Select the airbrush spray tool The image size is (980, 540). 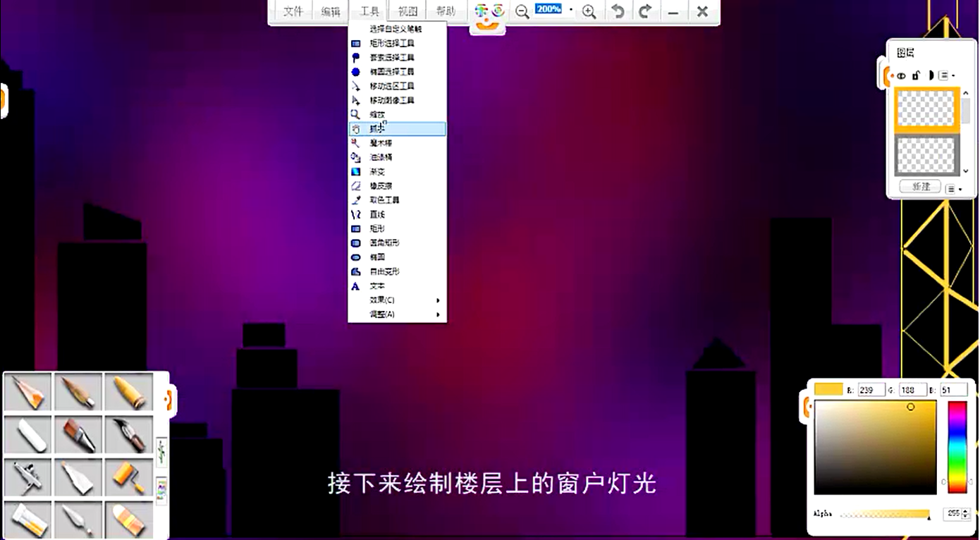(x=27, y=477)
